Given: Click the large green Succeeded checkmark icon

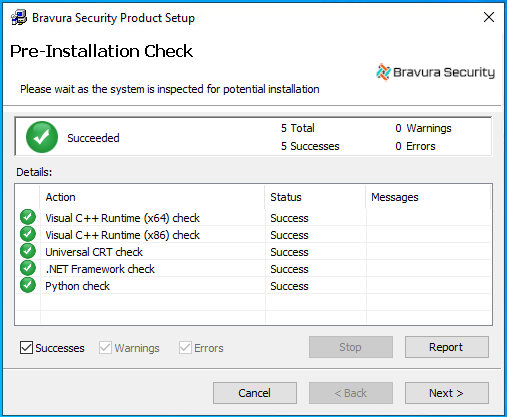Looking at the screenshot, I should click(x=42, y=137).
